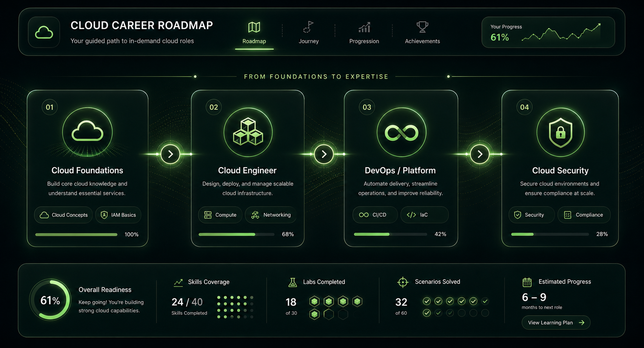
Task: Click the Overall Readiness heading
Action: coord(105,290)
